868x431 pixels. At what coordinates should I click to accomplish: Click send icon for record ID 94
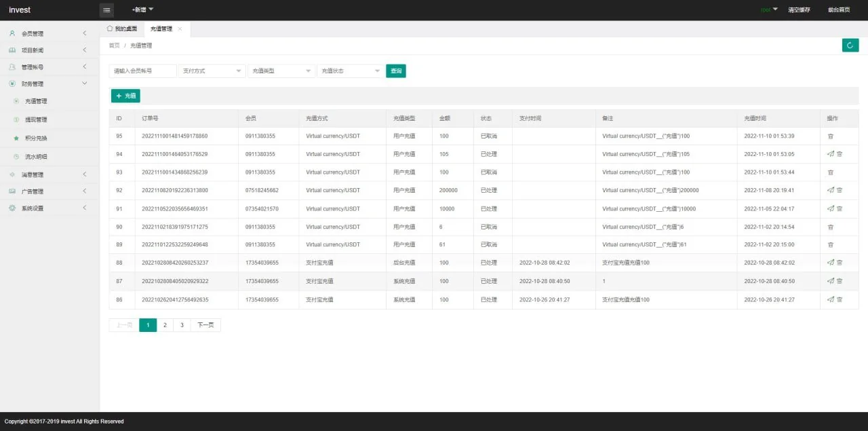tap(831, 154)
